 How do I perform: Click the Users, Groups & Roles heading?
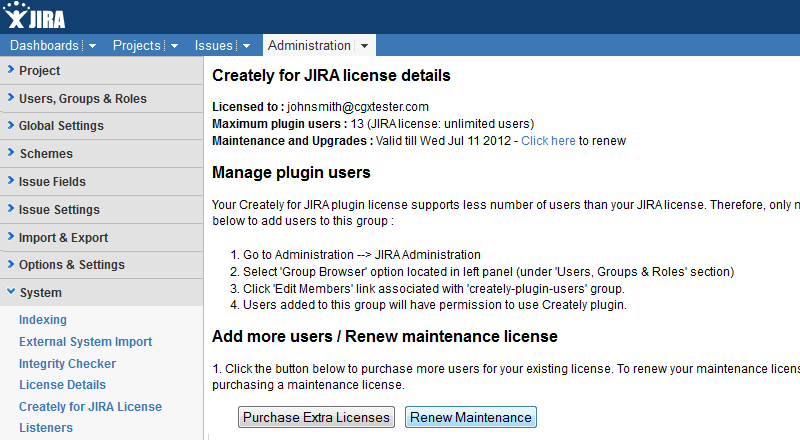pos(83,99)
